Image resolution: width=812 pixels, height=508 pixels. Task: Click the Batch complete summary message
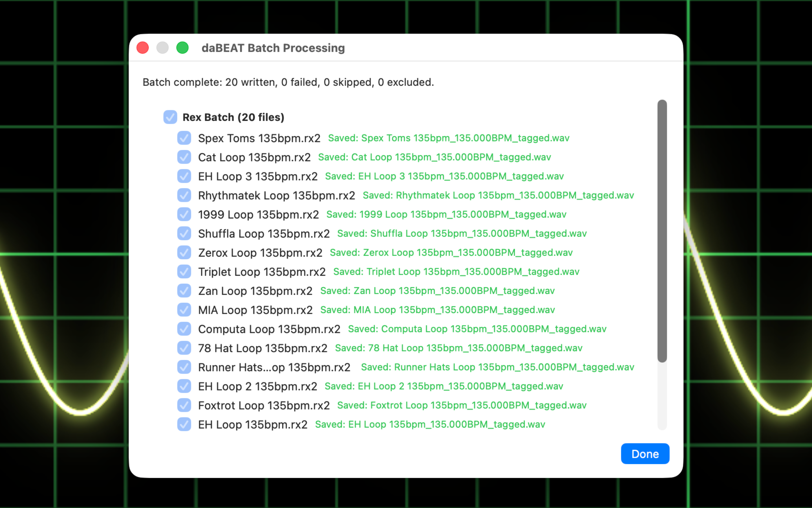288,82
